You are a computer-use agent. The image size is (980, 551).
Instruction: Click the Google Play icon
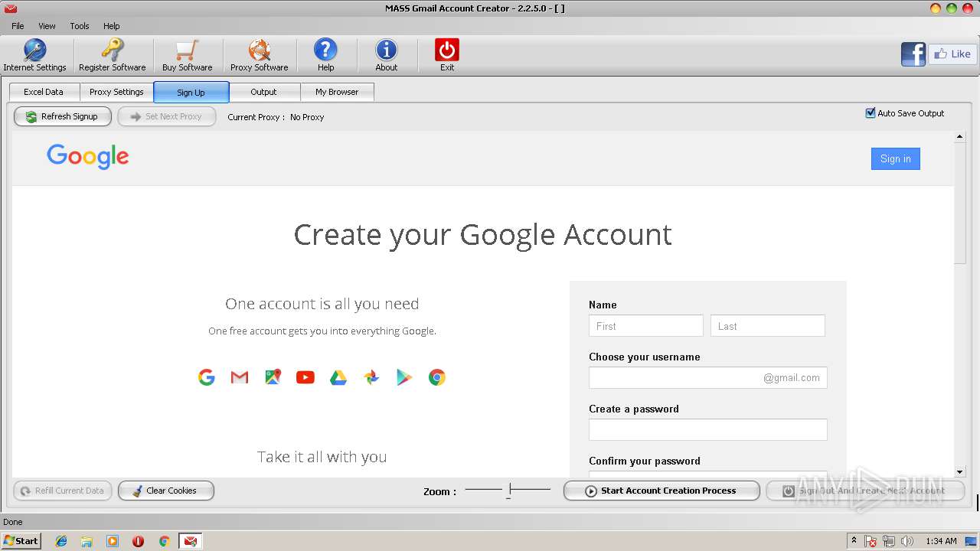point(404,377)
